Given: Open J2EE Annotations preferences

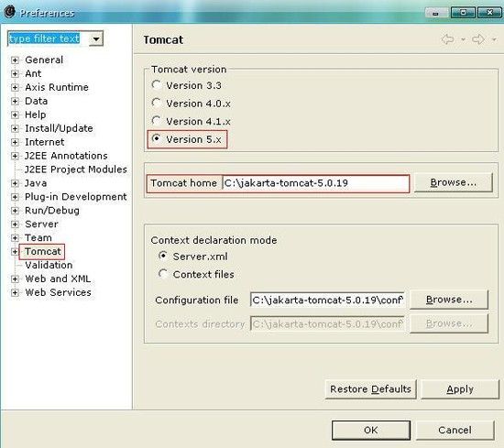Looking at the screenshot, I should [x=66, y=156].
